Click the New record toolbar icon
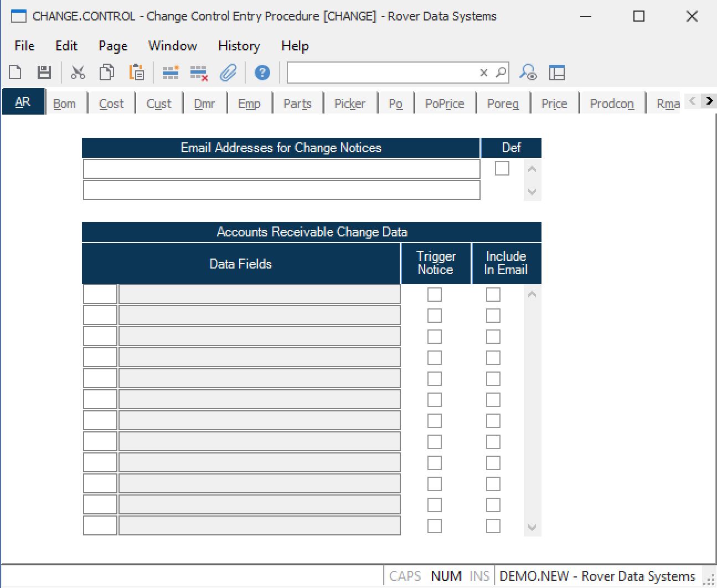717x588 pixels. click(16, 73)
